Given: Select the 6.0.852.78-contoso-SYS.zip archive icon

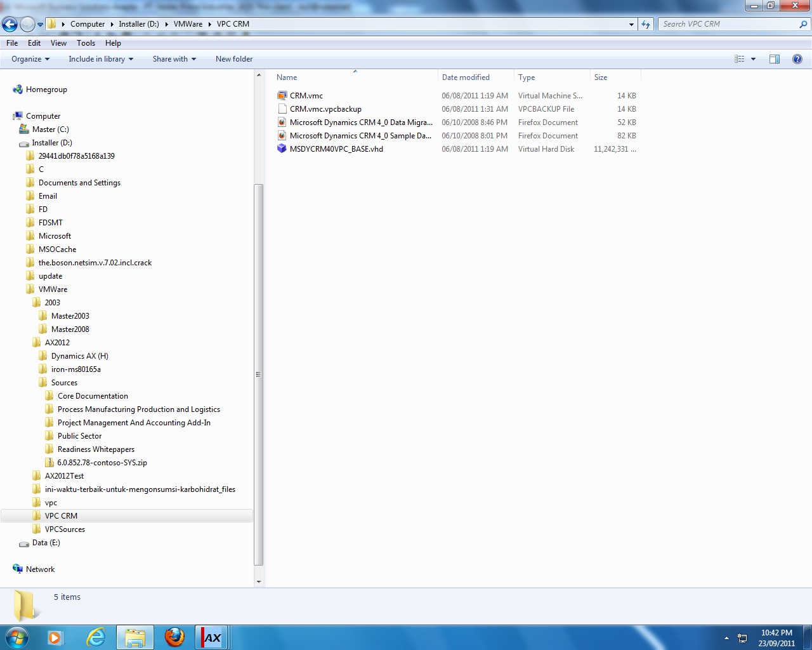Looking at the screenshot, I should [x=49, y=462].
